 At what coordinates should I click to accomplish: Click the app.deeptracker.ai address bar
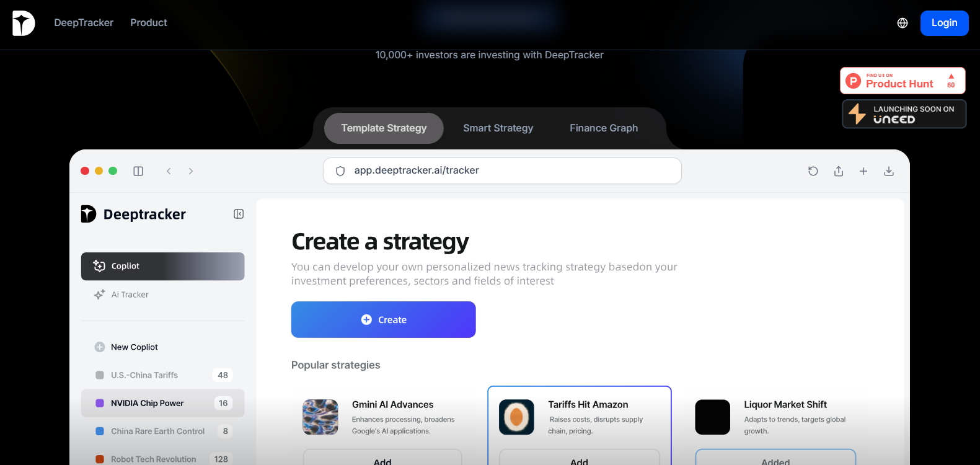(502, 171)
